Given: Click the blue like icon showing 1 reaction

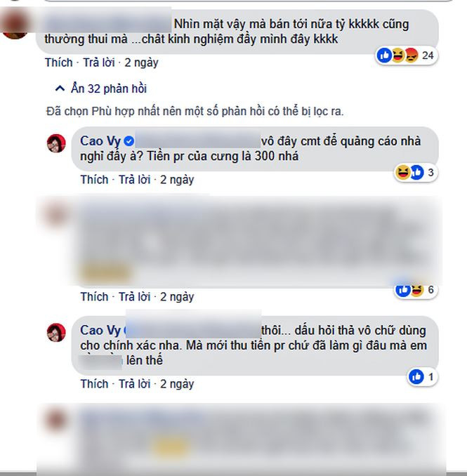Looking at the screenshot, I should (x=416, y=377).
